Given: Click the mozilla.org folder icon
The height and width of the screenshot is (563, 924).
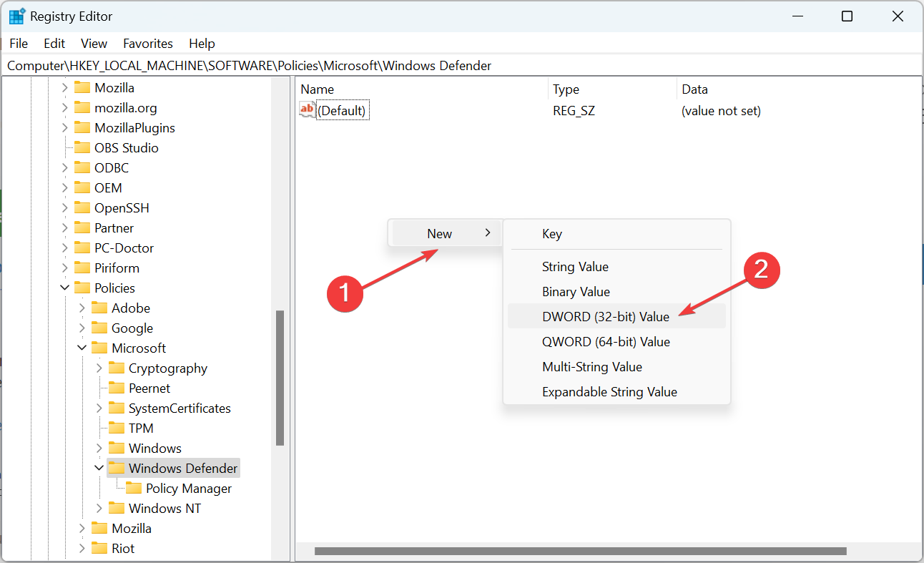Looking at the screenshot, I should (x=82, y=107).
